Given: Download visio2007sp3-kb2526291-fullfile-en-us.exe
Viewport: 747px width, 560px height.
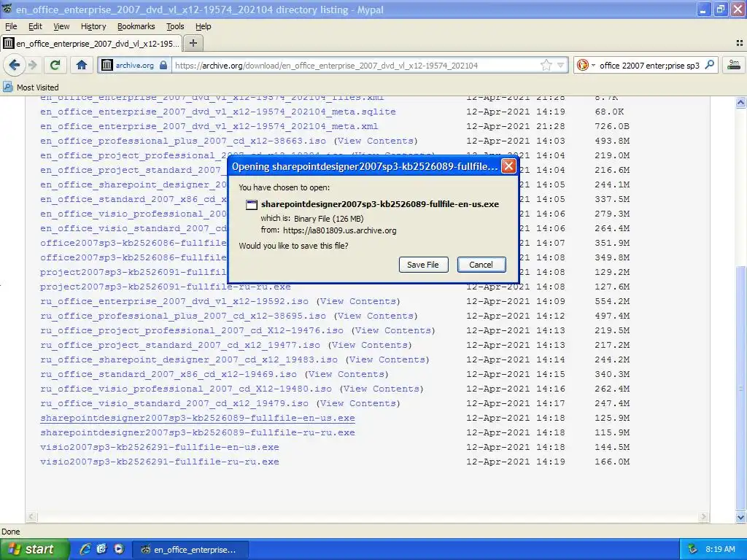Looking at the screenshot, I should 160,447.
